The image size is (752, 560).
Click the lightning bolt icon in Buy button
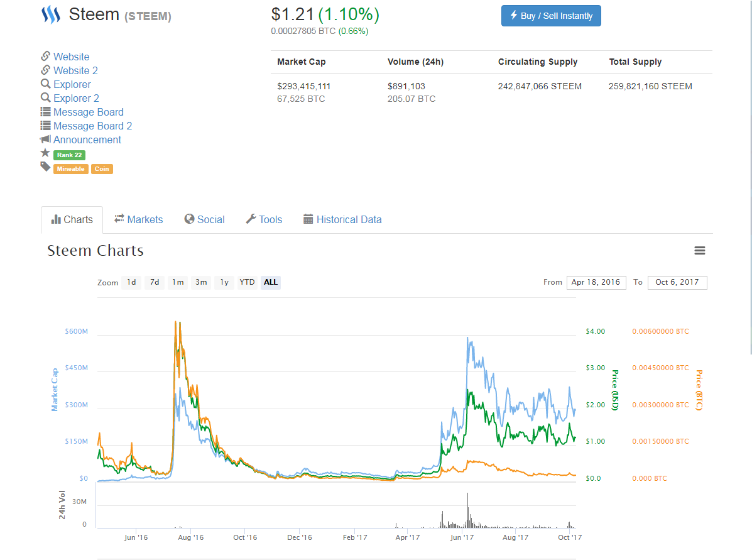click(514, 15)
